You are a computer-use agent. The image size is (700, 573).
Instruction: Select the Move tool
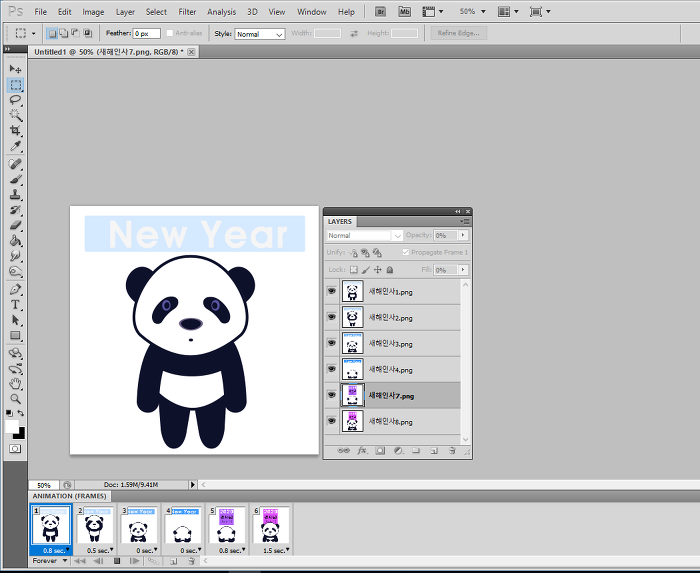pyautogui.click(x=15, y=69)
